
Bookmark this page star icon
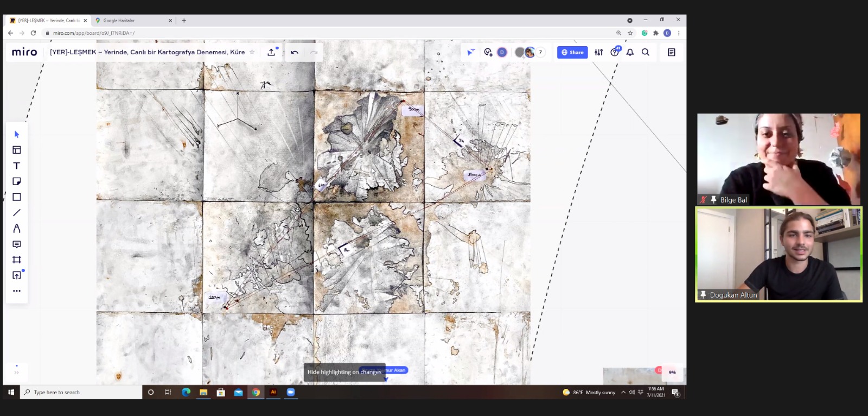pos(630,33)
